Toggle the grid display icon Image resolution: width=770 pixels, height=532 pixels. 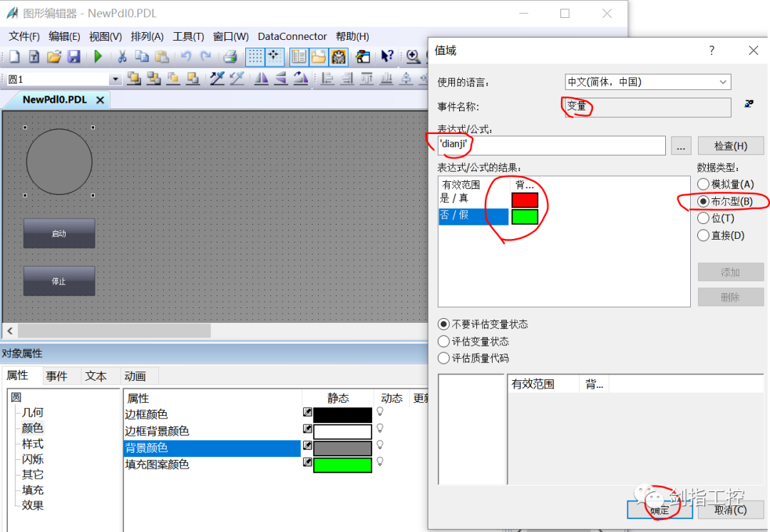255,57
